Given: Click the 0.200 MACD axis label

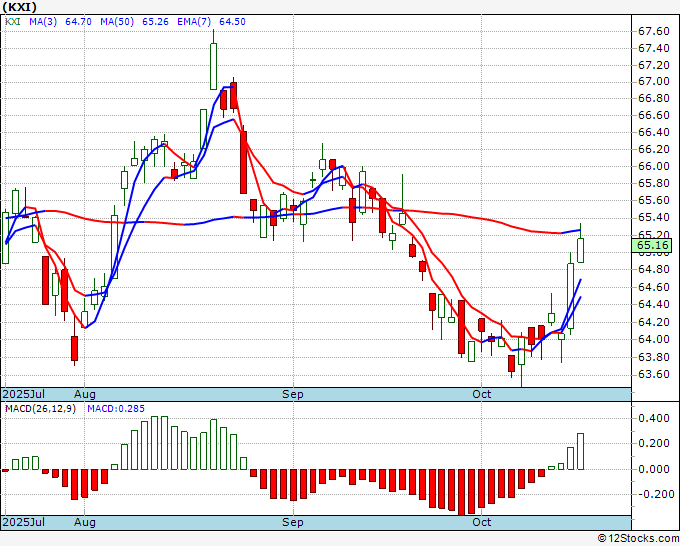Looking at the screenshot, I should pyautogui.click(x=656, y=444).
